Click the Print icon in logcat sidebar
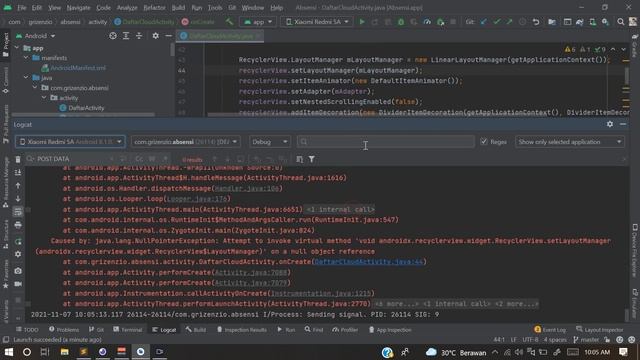640x360 pixels. click(18, 225)
